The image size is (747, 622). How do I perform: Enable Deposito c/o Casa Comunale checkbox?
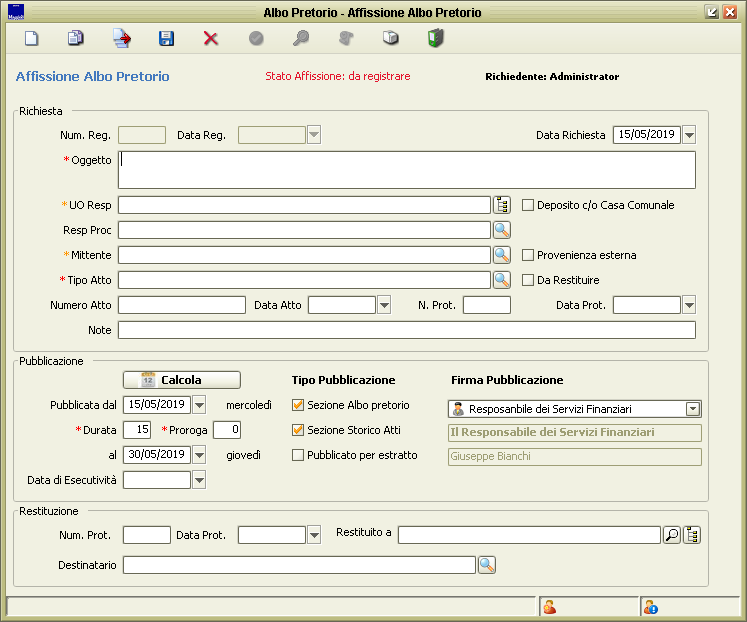[529, 205]
